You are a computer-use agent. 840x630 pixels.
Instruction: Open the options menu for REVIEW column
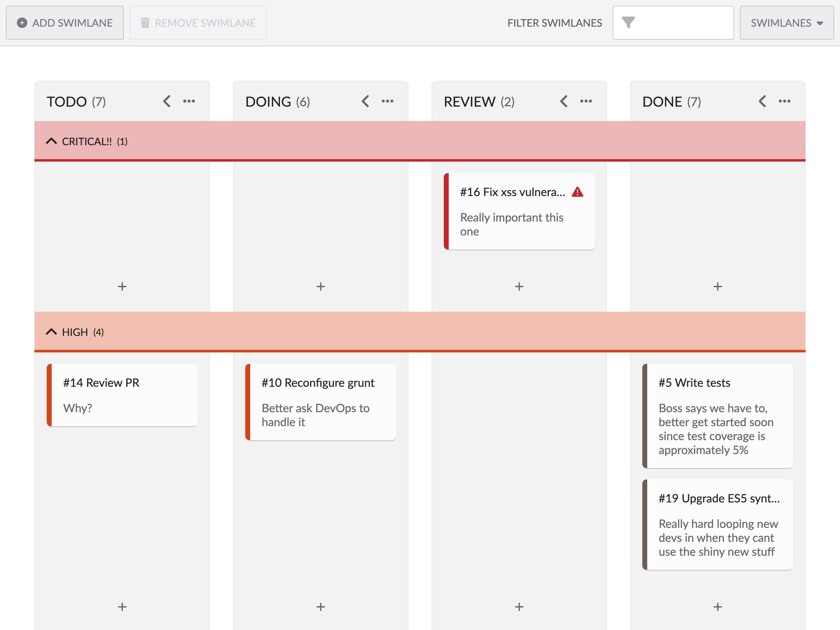586,101
